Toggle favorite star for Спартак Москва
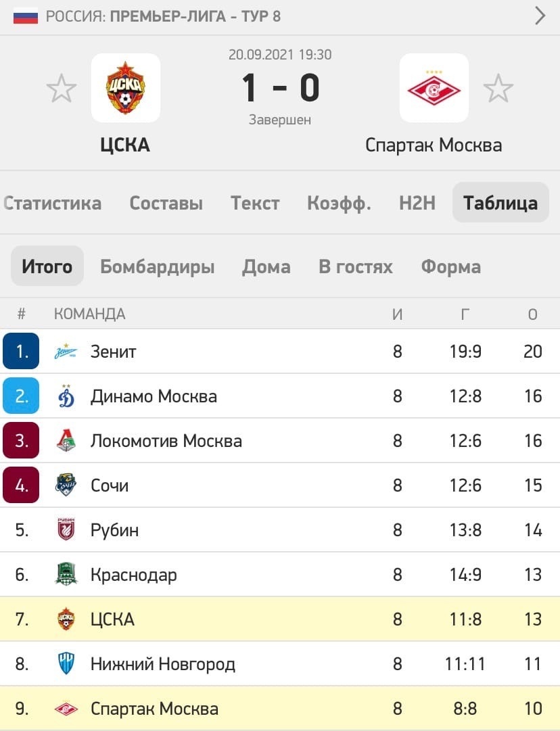The image size is (560, 731). [498, 88]
